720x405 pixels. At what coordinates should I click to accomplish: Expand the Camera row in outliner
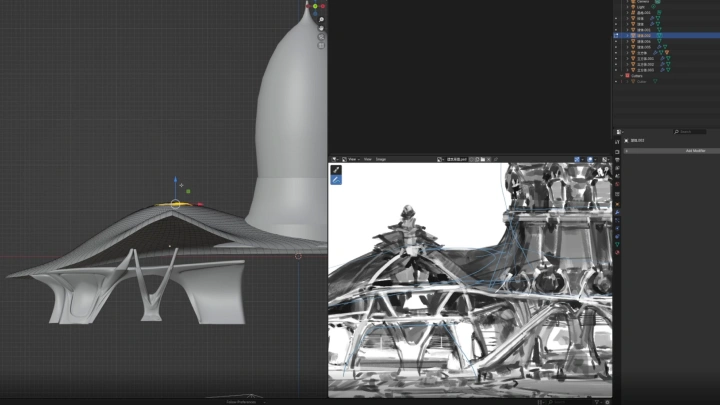tap(627, 1)
